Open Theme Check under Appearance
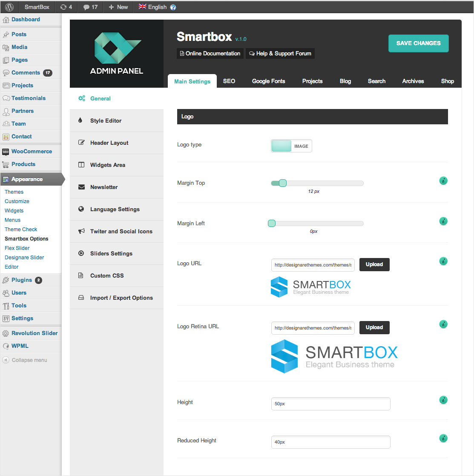This screenshot has width=474, height=476. point(20,229)
